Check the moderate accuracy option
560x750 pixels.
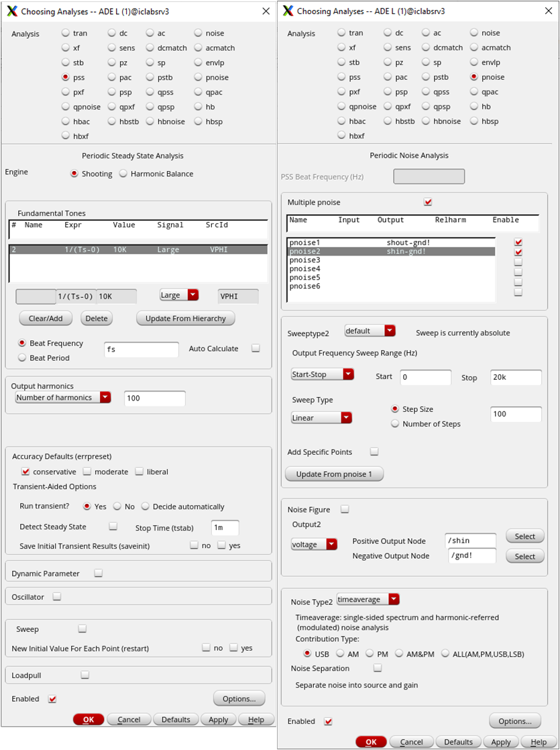87,472
